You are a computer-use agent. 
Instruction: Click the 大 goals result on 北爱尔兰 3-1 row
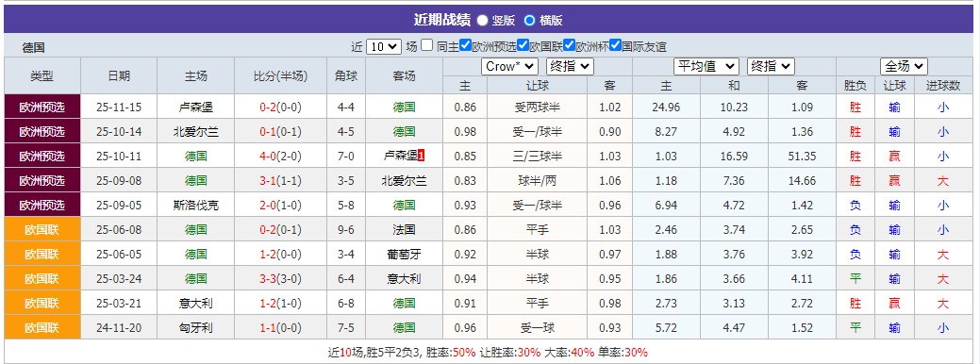click(942, 180)
